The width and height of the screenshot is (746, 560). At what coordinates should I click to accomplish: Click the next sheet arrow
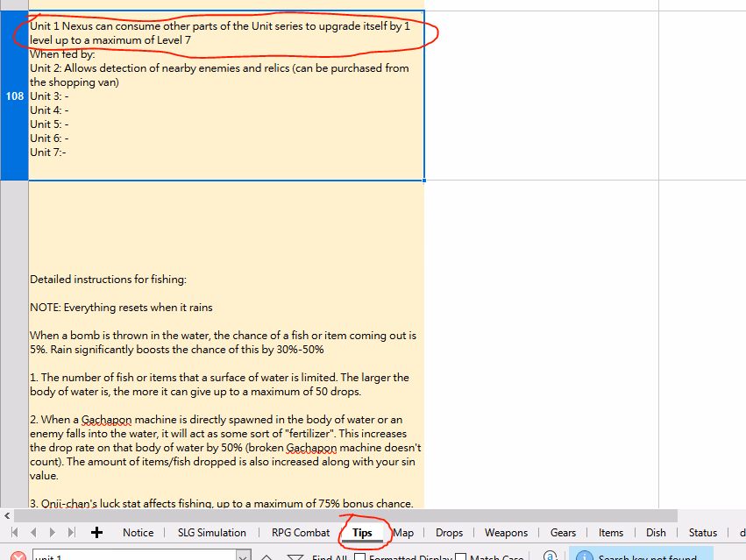[53, 532]
